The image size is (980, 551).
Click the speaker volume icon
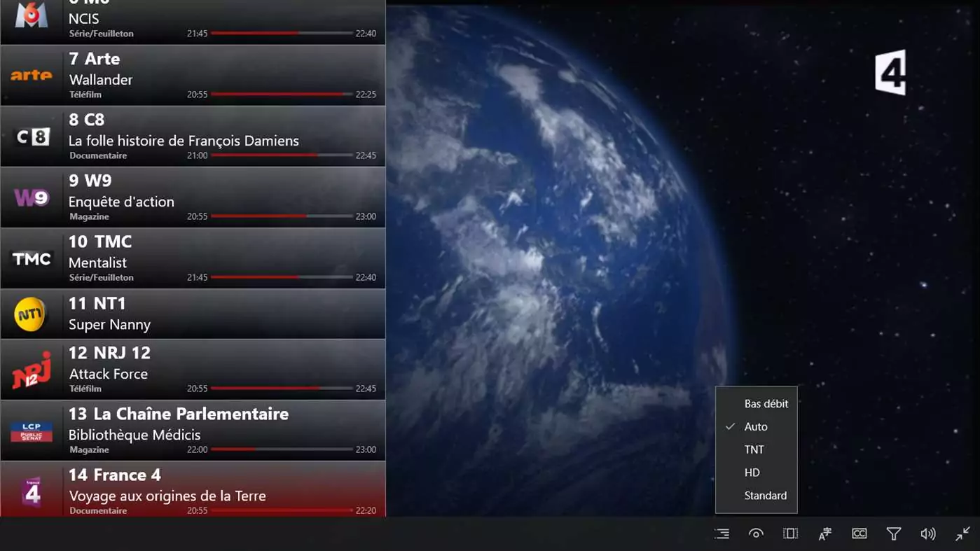tap(927, 533)
